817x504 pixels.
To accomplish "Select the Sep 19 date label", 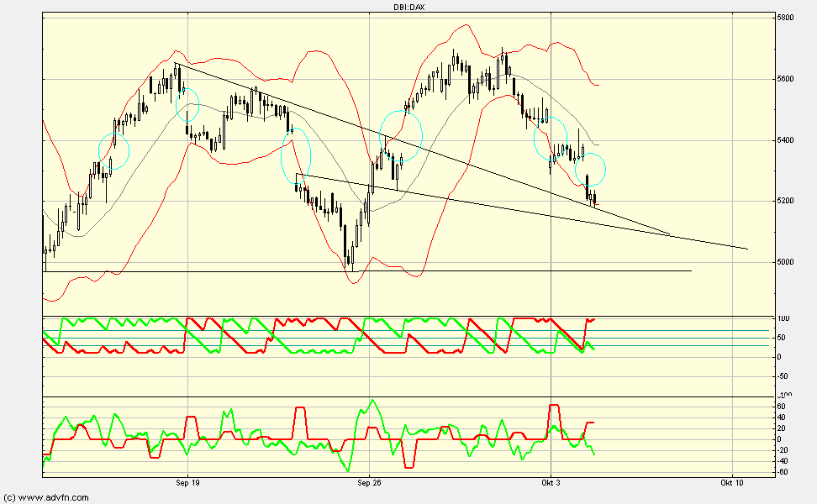I will click(187, 483).
